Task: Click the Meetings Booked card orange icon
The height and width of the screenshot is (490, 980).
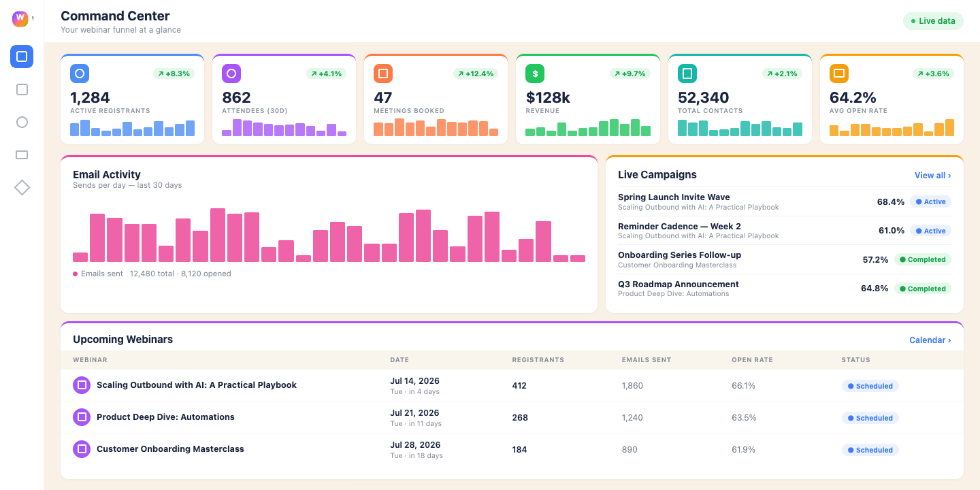Action: [x=383, y=73]
